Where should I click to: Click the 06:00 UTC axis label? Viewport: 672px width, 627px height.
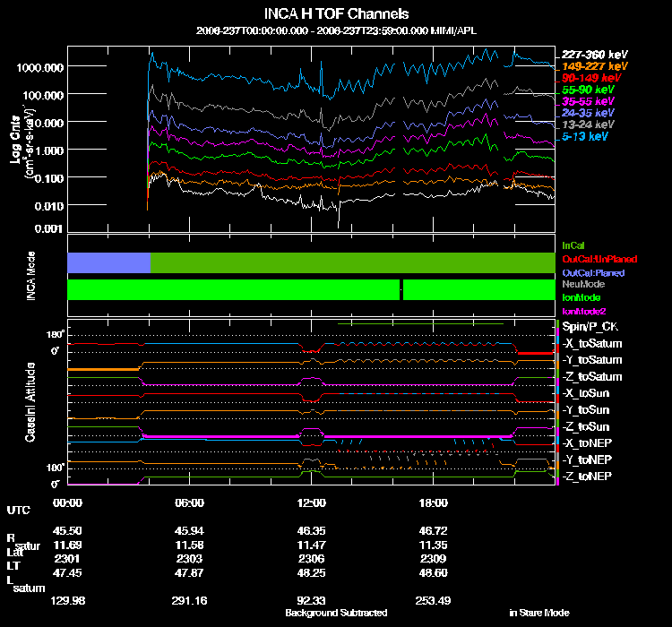point(189,502)
